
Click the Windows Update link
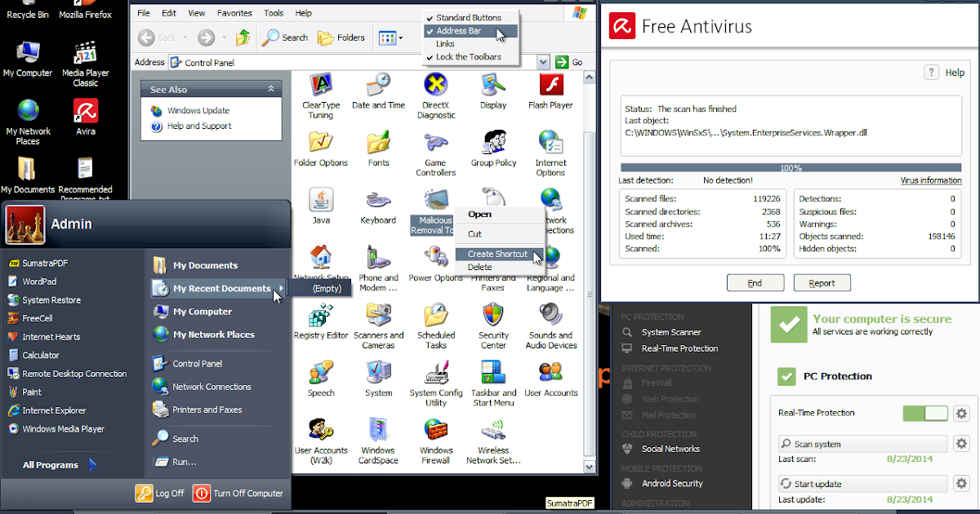[x=198, y=110]
